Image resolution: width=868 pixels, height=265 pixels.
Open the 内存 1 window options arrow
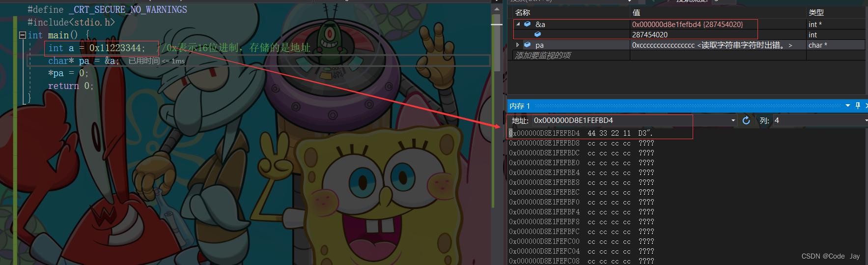coord(848,106)
